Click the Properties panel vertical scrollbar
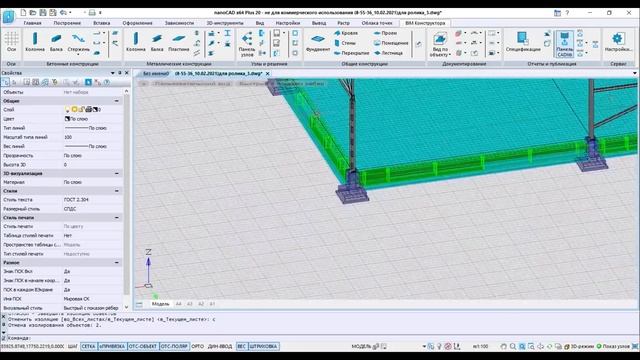This screenshot has height=360, width=640. click(x=127, y=199)
